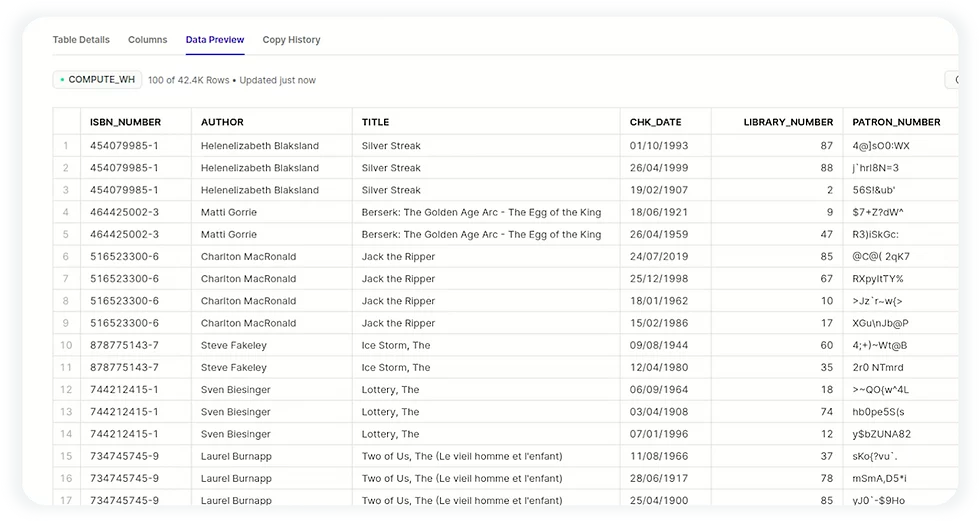Click ISBN 454079985-1 in row 3
The image size is (980, 522).
pyautogui.click(x=124, y=190)
